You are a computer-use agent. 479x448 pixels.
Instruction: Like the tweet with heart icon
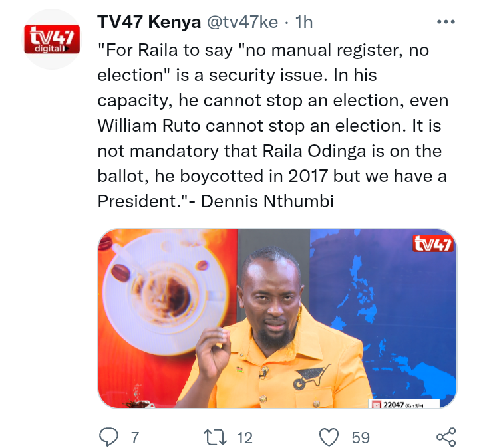(x=329, y=437)
